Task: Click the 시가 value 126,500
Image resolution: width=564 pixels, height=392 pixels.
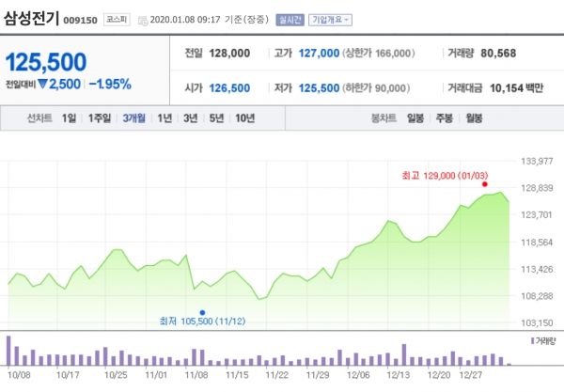Action: tap(229, 88)
